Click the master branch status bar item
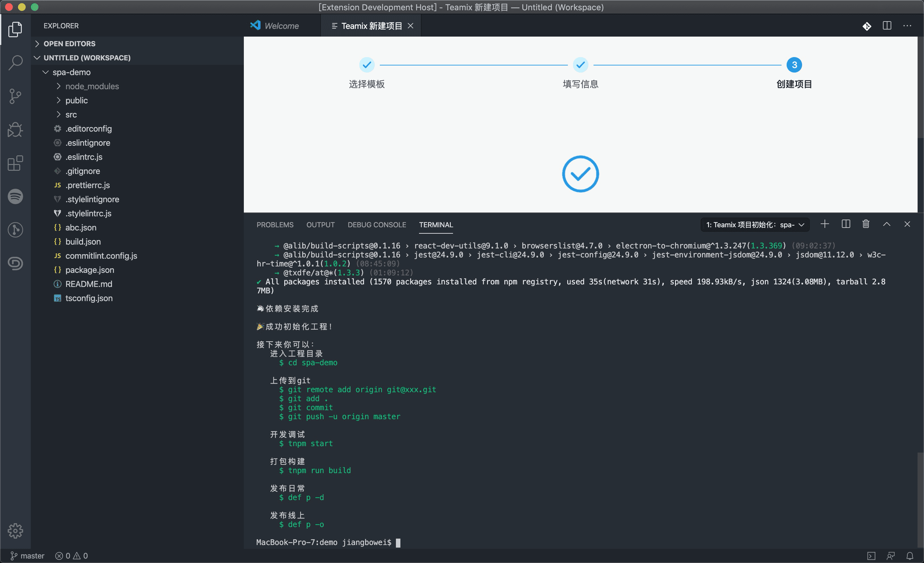 [x=27, y=556]
